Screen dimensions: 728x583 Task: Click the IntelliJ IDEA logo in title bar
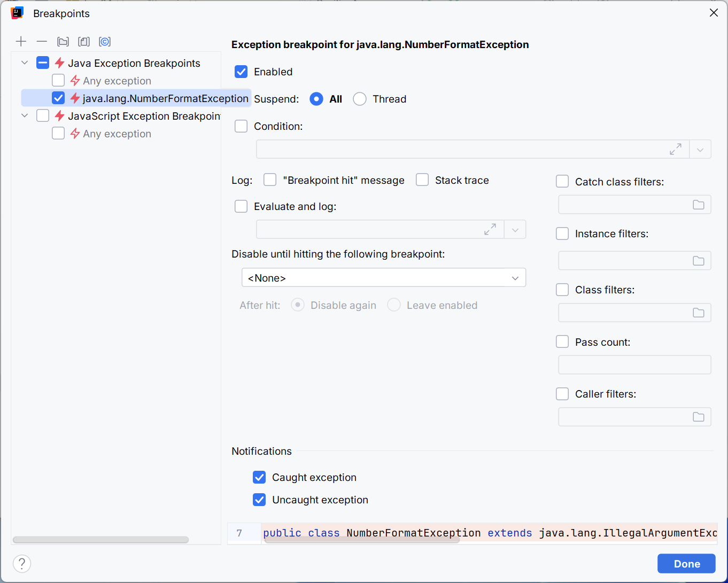click(x=17, y=13)
